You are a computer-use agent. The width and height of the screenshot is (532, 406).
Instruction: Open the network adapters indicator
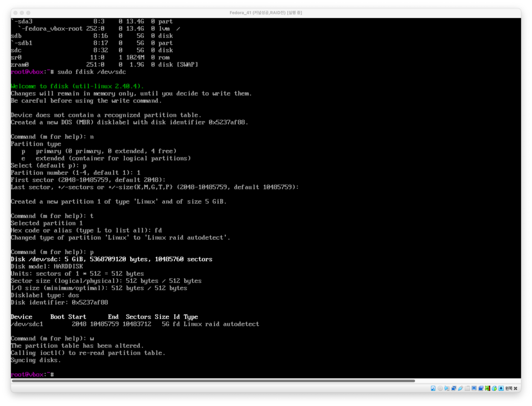[x=454, y=389]
